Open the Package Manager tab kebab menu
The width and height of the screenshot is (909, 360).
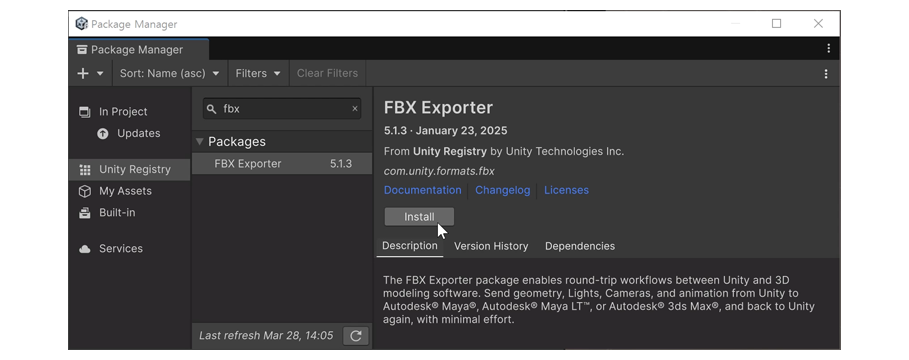click(828, 49)
